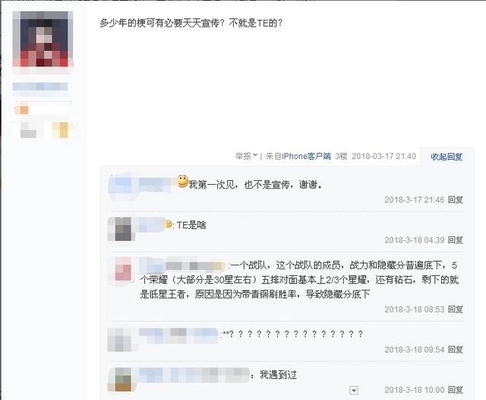
Task: Click 回复 next to 2018-3-18 10:00
Action: (x=455, y=390)
